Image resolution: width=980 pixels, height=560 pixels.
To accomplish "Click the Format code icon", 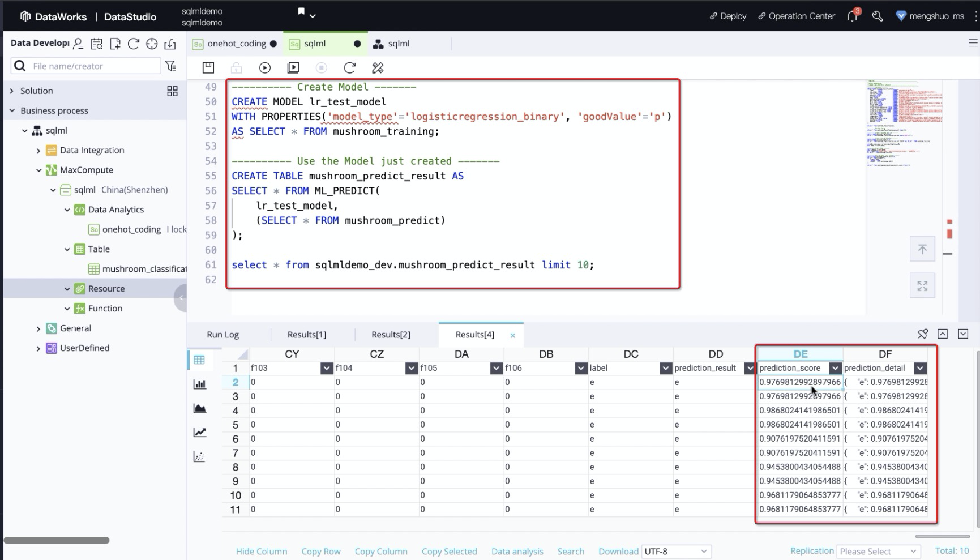I will 378,68.
